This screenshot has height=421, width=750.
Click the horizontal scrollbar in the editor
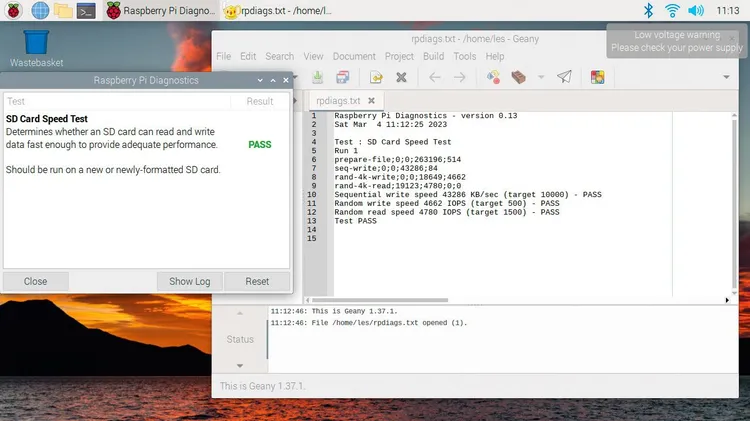pos(380,300)
